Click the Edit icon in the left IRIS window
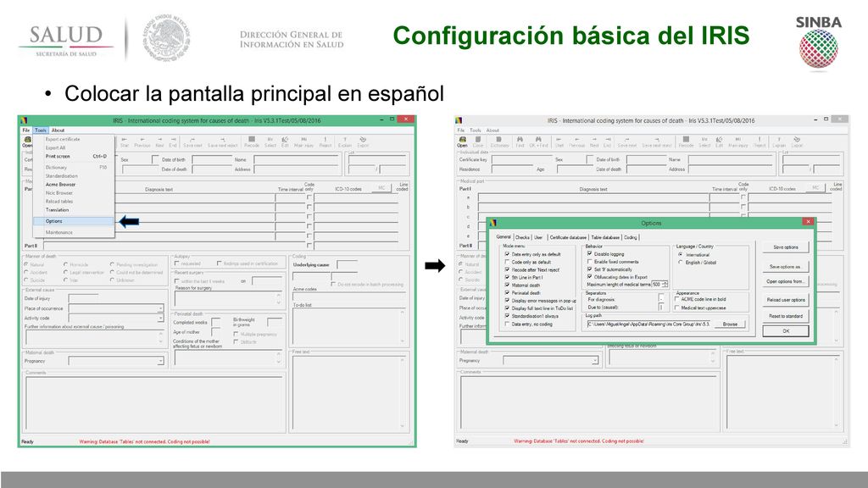The image size is (868, 488). pos(285,141)
